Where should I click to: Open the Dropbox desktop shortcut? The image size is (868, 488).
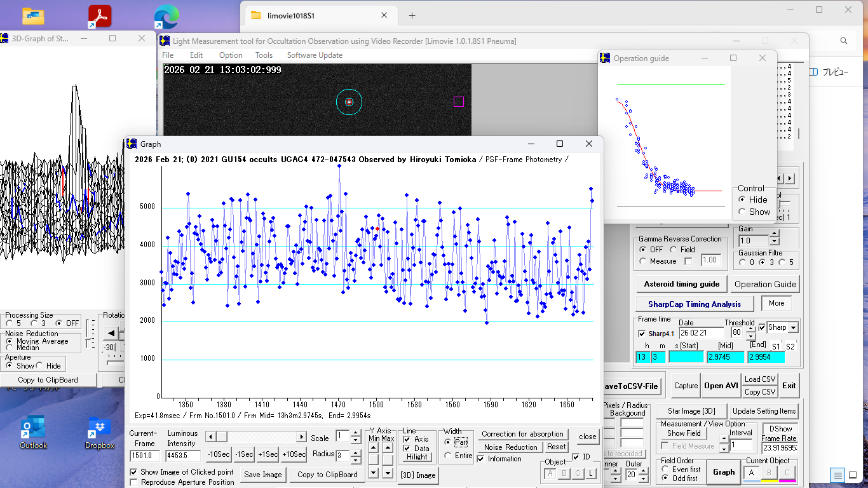[x=100, y=432]
